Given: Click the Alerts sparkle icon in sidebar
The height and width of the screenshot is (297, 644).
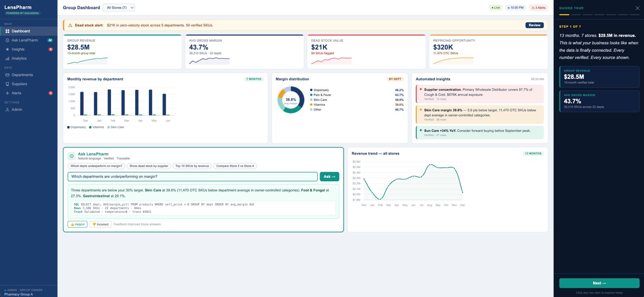Looking at the screenshot, I should click(x=7, y=93).
